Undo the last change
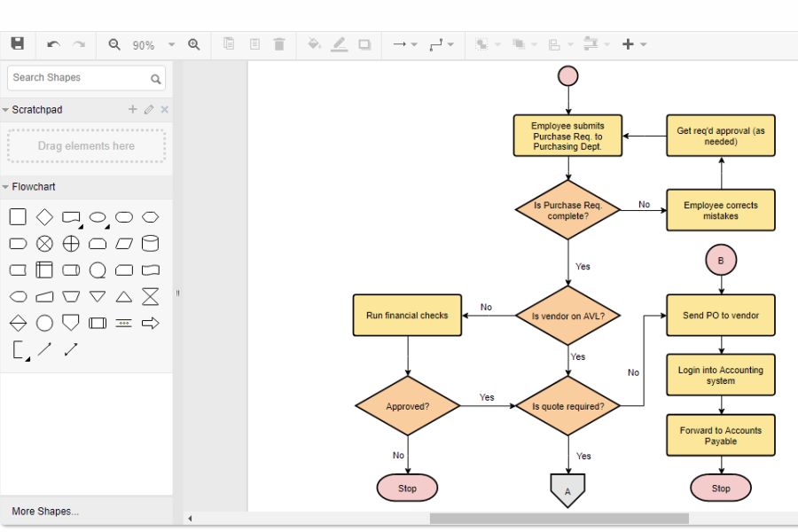 51,43
